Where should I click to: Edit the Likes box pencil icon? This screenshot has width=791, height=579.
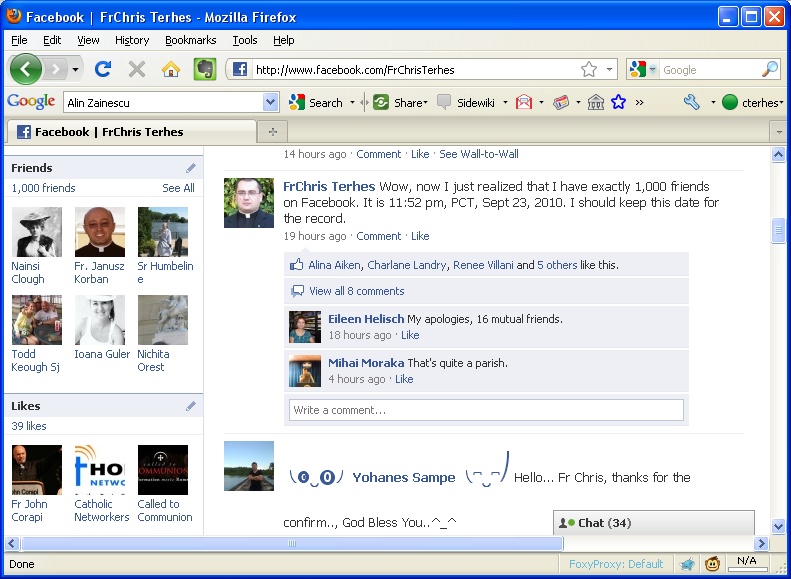pyautogui.click(x=190, y=406)
